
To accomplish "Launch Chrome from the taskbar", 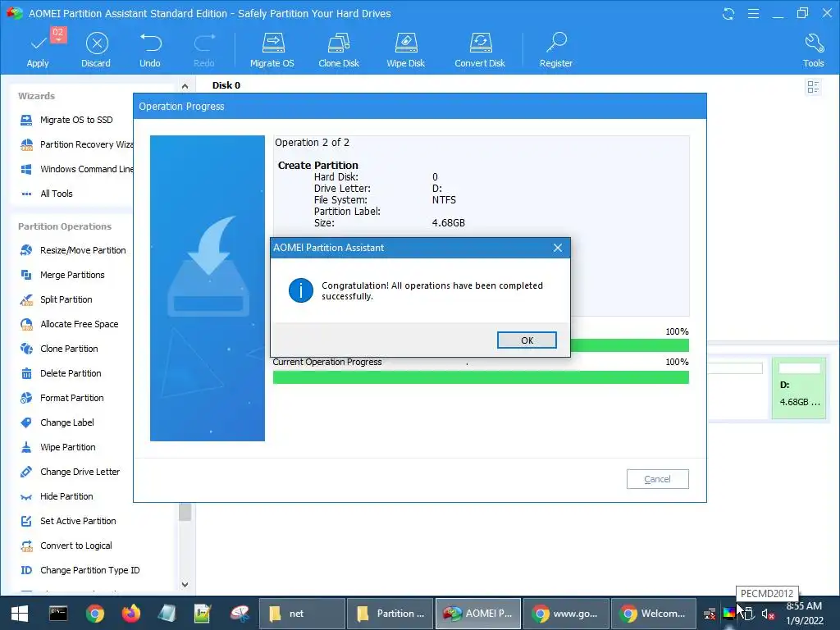I will point(95,614).
